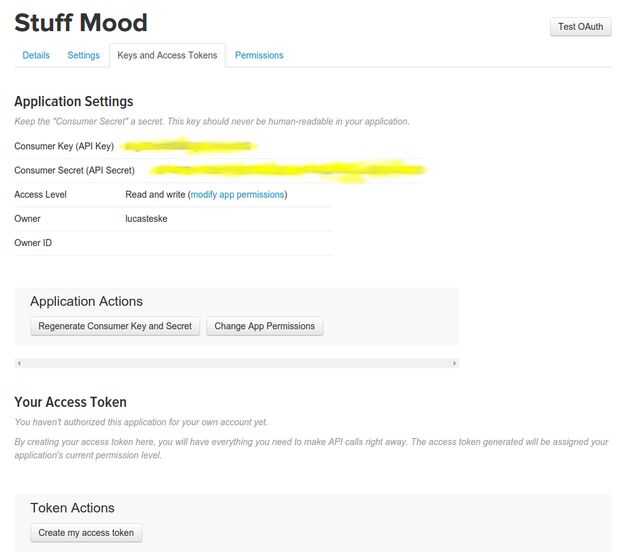Click the Your Access Token heading
Viewport: 620px width, 555px height.
click(70, 402)
